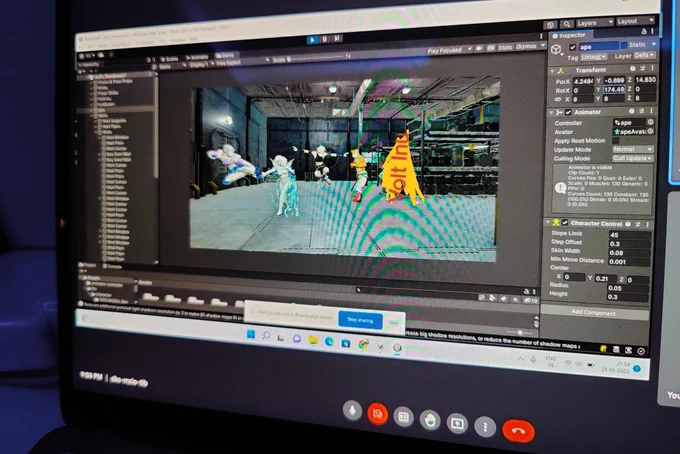Open Character Controller help icon
This screenshot has width=680, height=454.
click(628, 224)
